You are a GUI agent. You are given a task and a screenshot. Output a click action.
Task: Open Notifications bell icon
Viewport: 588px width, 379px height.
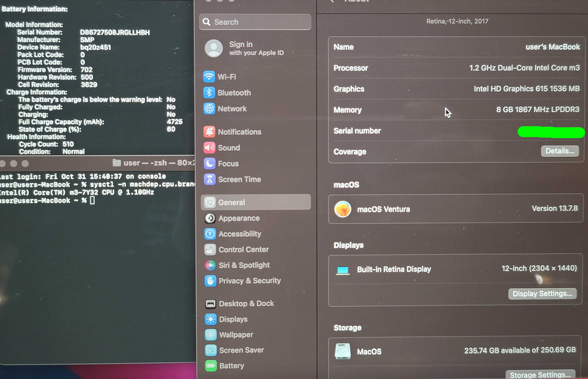[209, 132]
